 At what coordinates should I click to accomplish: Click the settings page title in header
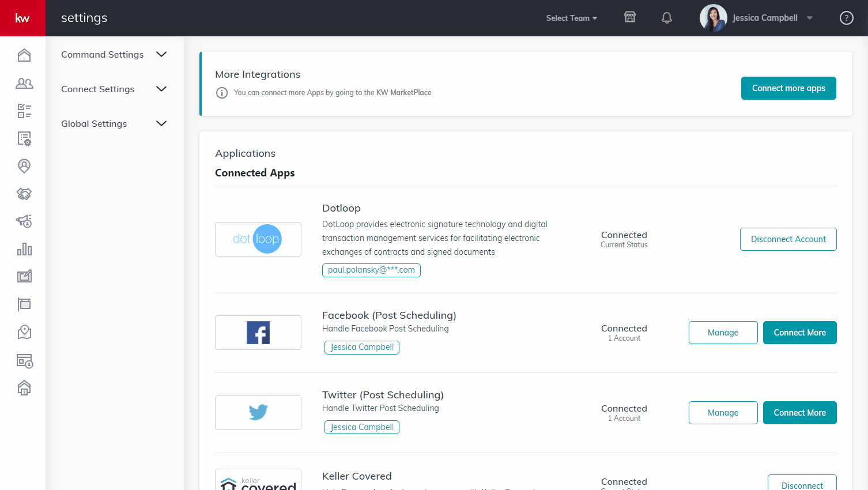84,18
